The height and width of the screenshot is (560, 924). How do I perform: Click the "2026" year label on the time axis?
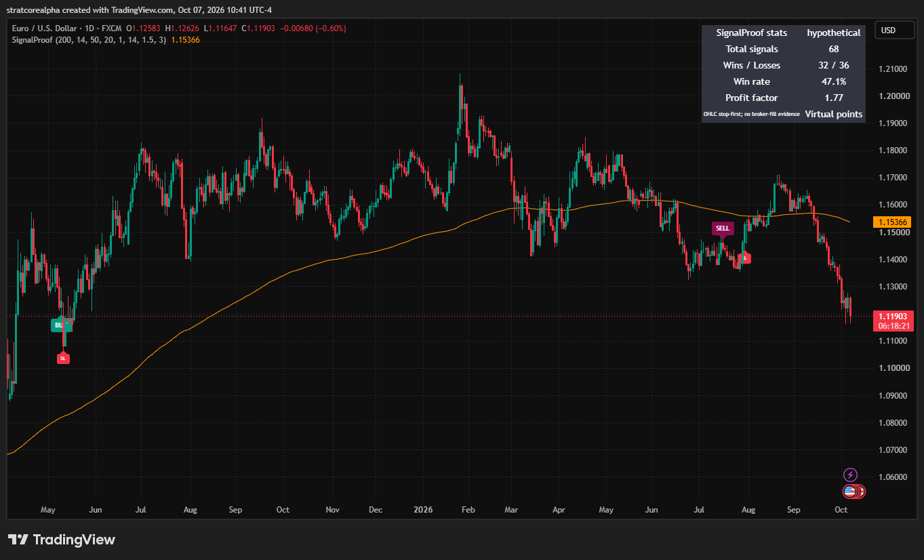[423, 509]
